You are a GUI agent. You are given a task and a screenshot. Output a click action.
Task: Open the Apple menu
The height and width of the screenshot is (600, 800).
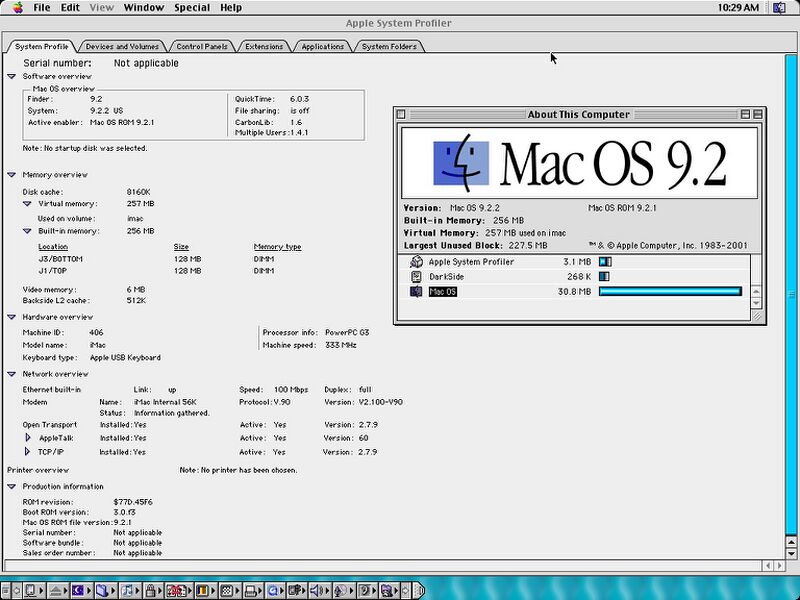click(18, 7)
